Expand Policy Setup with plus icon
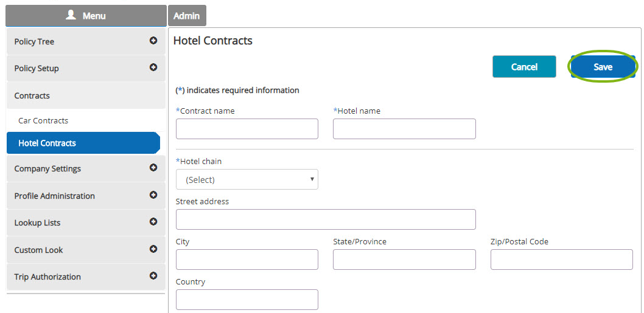Screen dimensions: 644x313 pyautogui.click(x=153, y=67)
